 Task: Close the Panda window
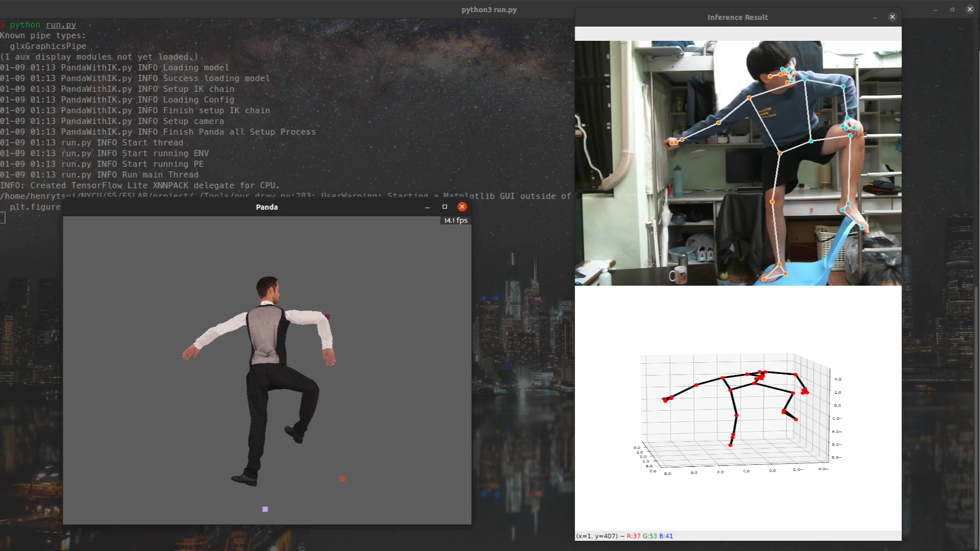462,207
